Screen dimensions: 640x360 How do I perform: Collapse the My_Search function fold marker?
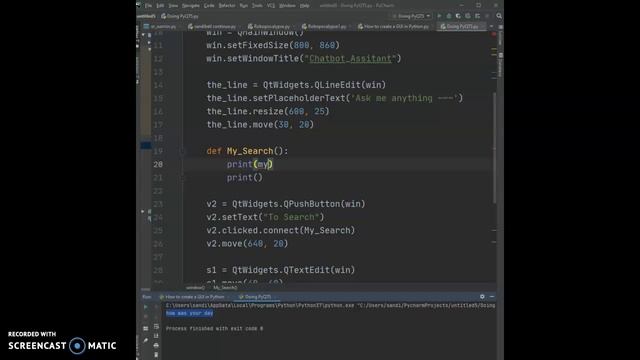[182, 151]
